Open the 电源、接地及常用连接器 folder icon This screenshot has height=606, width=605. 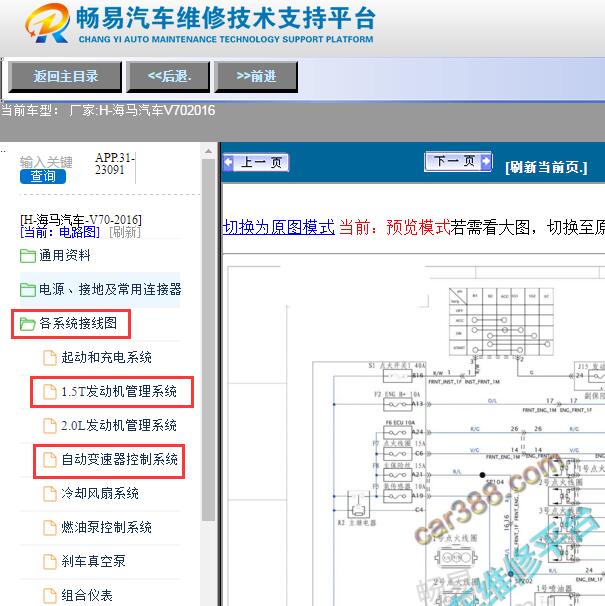(28, 289)
